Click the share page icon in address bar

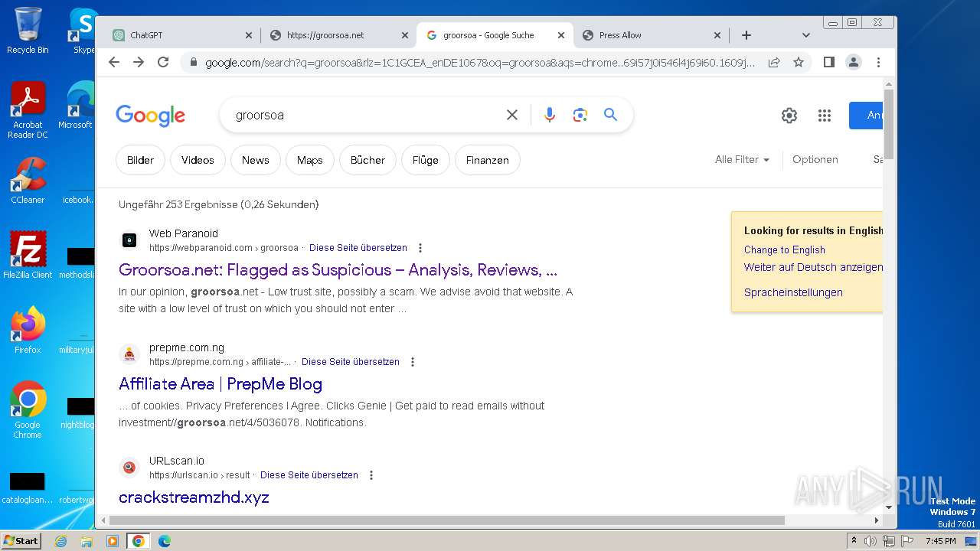[774, 62]
